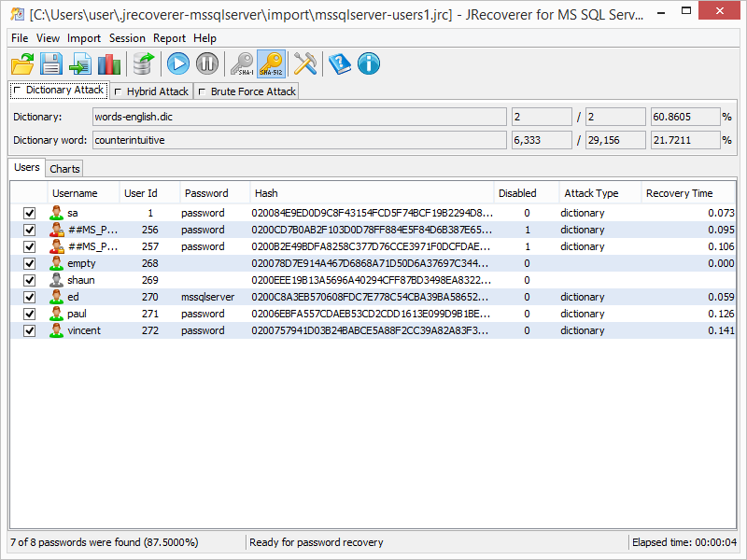
Task: Click the user icon for vincent
Action: [x=57, y=330]
